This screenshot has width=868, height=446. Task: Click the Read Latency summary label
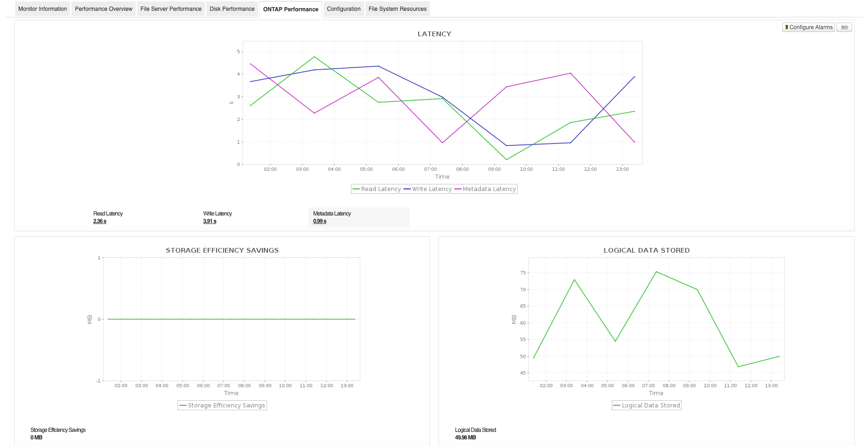[x=108, y=214]
